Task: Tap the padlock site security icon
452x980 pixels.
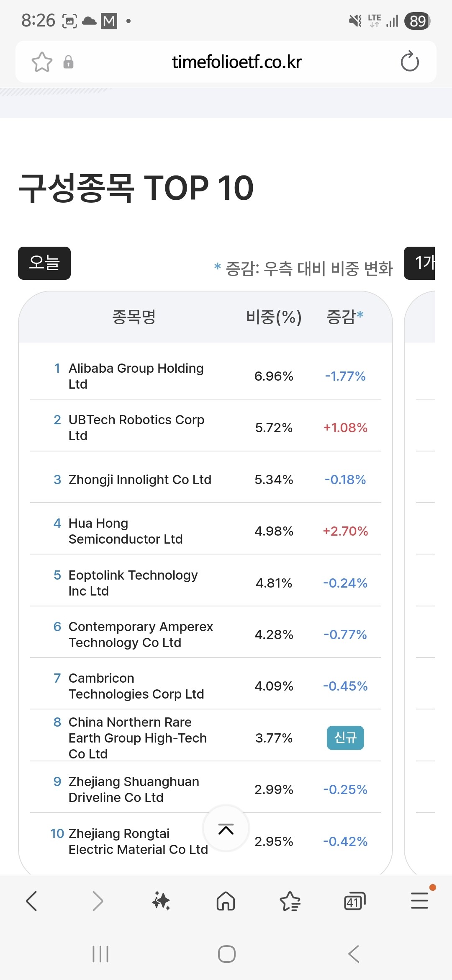Action: click(68, 62)
